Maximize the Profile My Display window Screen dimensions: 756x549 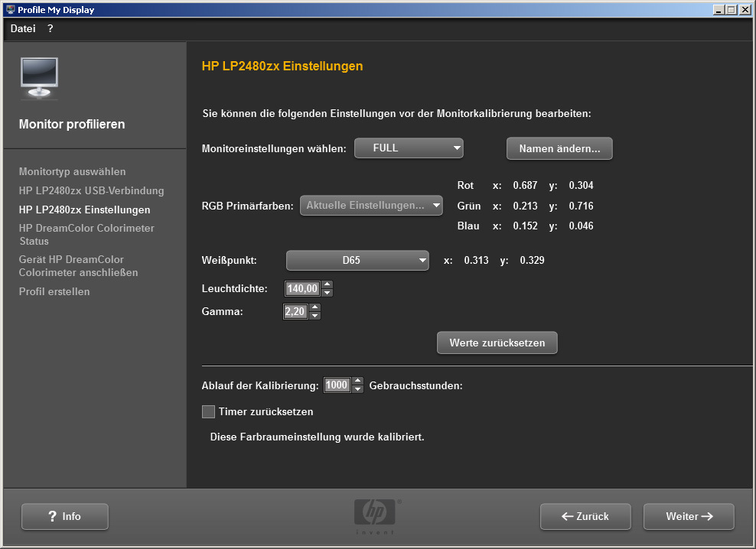tap(732, 10)
